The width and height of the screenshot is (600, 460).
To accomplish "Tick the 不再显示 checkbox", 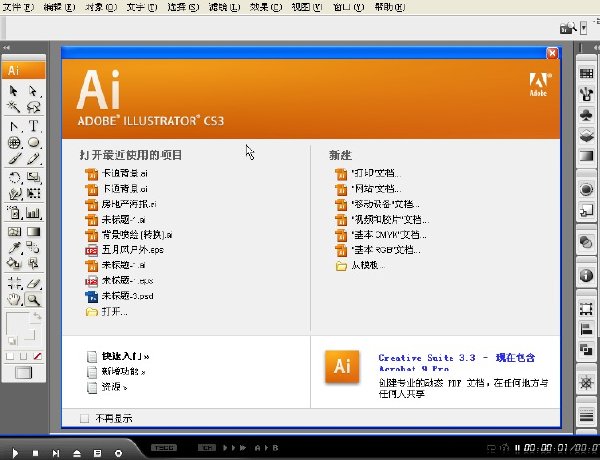I will tap(85, 418).
